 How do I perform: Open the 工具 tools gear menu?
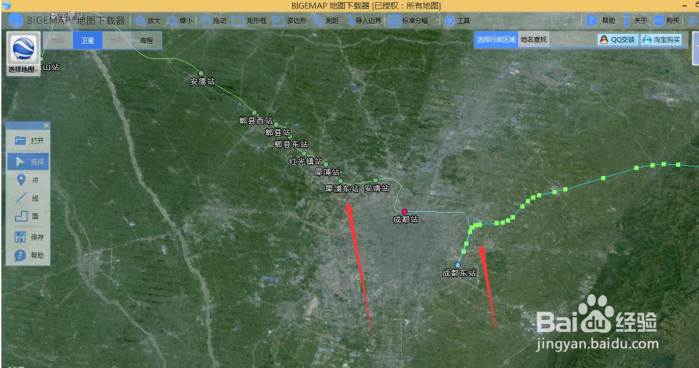pyautogui.click(x=457, y=21)
